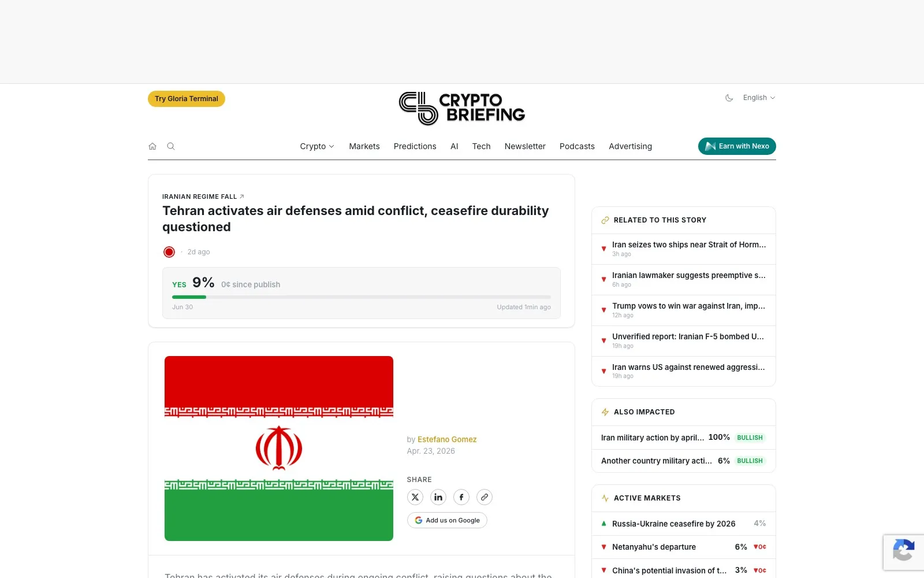924x578 pixels.
Task: Go to Podcasts
Action: [577, 146]
